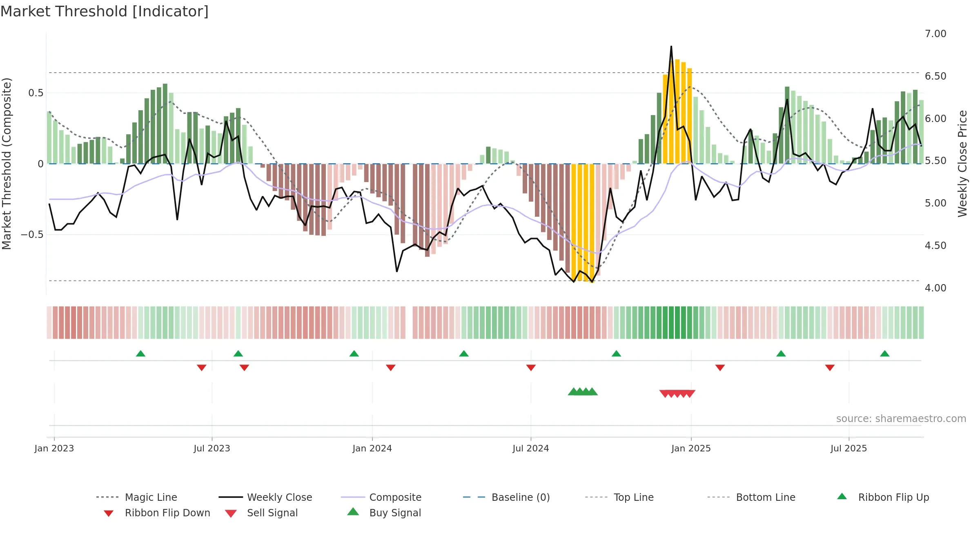Toggle the Sell Signal legend entry
The width and height of the screenshot is (980, 551).
click(261, 513)
